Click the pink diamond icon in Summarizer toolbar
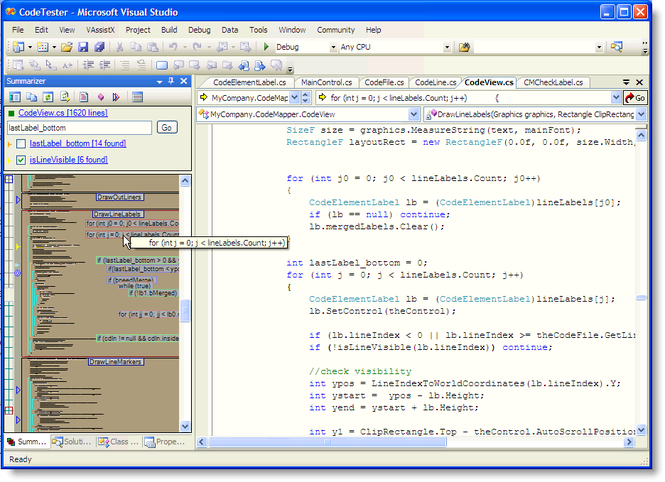 pyautogui.click(x=100, y=97)
